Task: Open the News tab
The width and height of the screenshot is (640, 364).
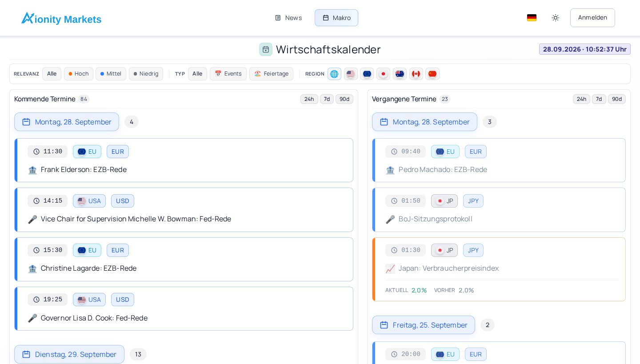Action: pyautogui.click(x=288, y=18)
